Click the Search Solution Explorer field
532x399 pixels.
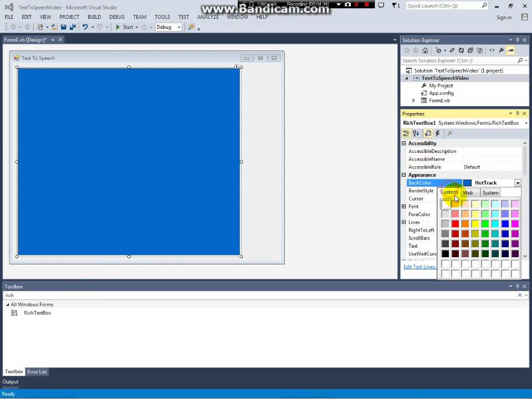(459, 60)
